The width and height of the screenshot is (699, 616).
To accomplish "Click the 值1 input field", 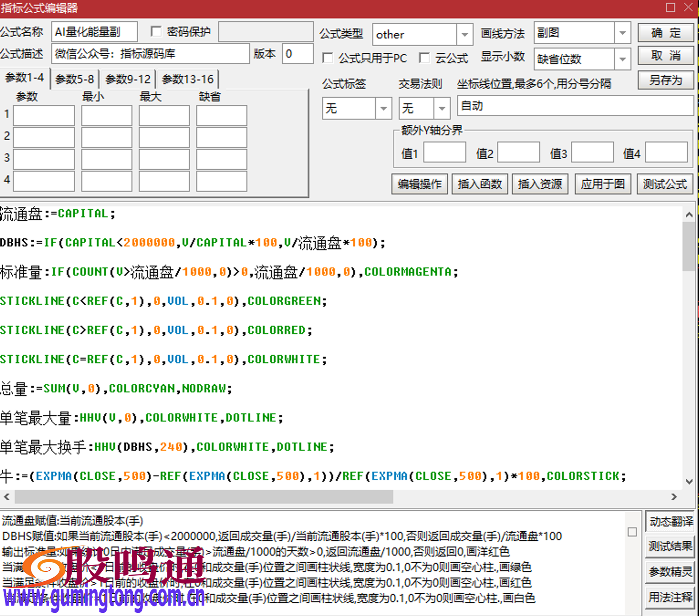I will 444,152.
